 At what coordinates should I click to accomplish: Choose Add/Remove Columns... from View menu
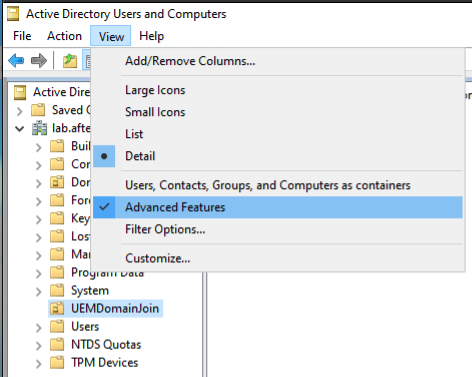pos(278,61)
